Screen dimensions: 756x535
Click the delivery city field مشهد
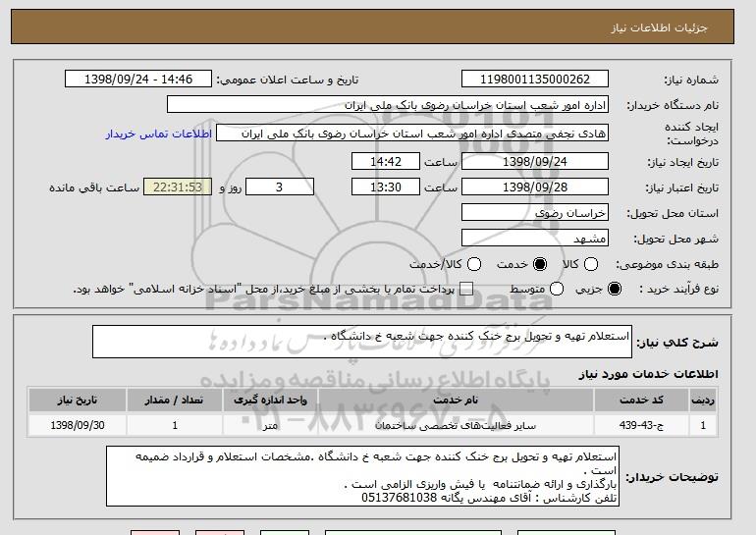pos(535,239)
